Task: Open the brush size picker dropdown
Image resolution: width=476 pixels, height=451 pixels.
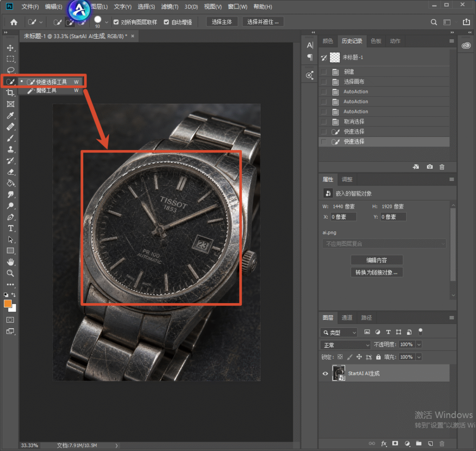Action: pos(106,22)
